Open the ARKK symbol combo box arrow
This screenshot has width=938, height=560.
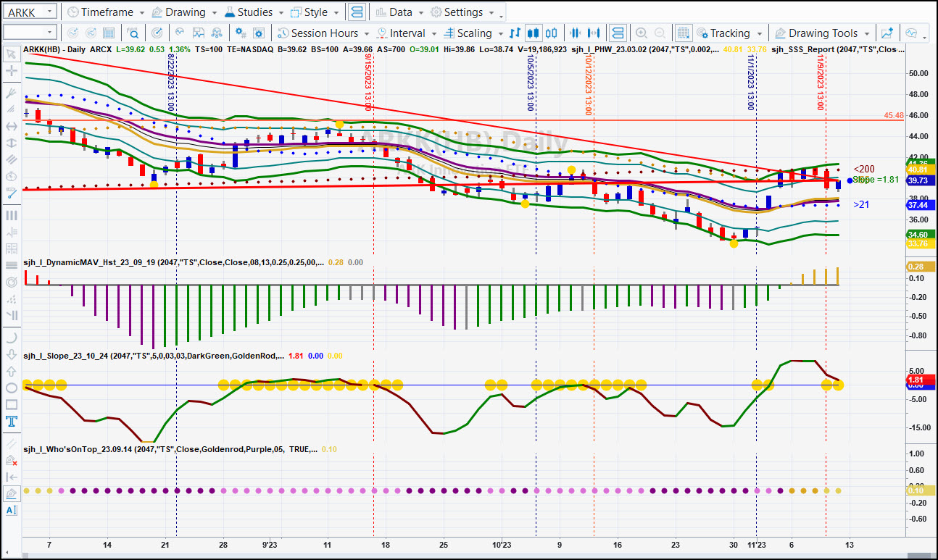pyautogui.click(x=49, y=12)
